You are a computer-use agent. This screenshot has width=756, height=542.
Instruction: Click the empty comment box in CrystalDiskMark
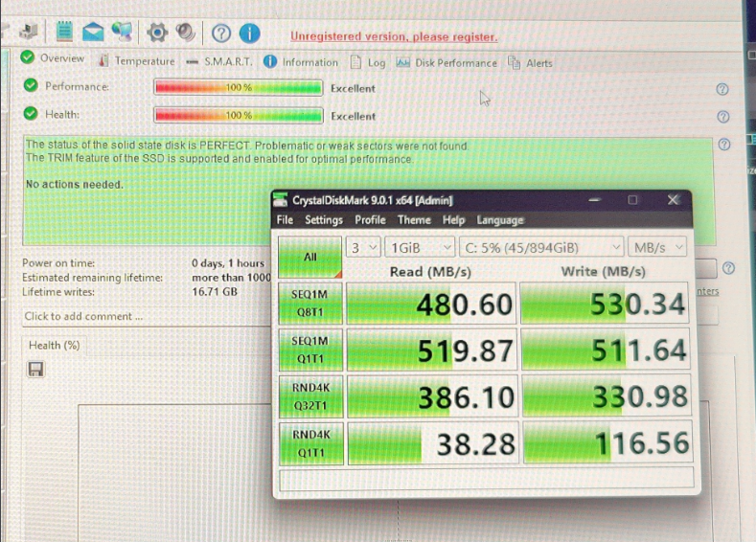pyautogui.click(x=487, y=479)
